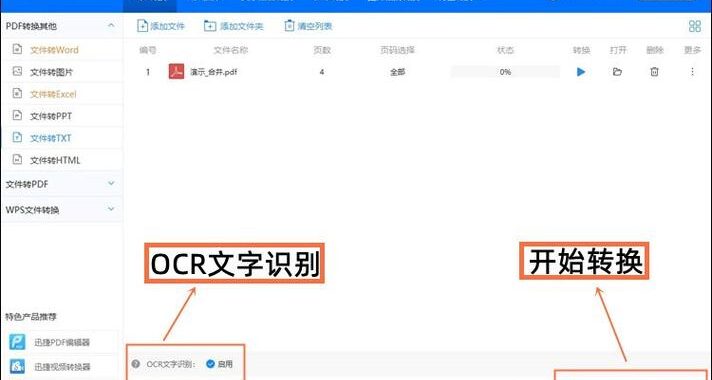Click the 文件转PPT slide icon
This screenshot has width=712, height=380.
[x=17, y=115]
